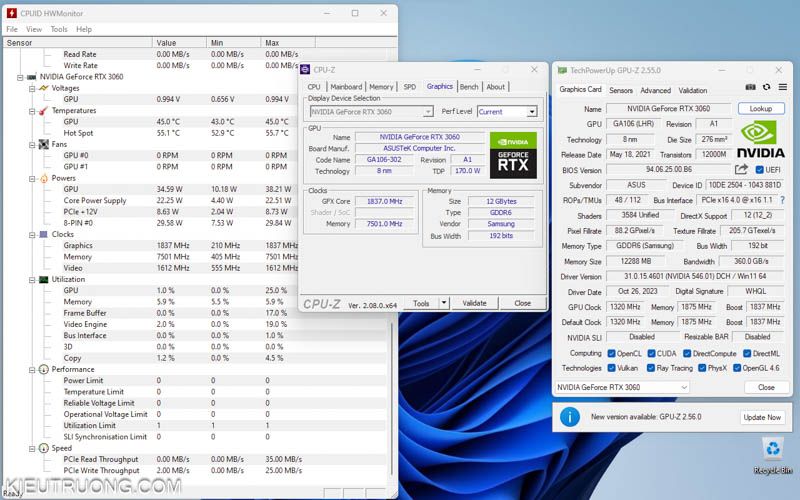Collapse the Utilization node in HWMonitor
Viewport: 800px width, 500px height.
tap(32, 280)
